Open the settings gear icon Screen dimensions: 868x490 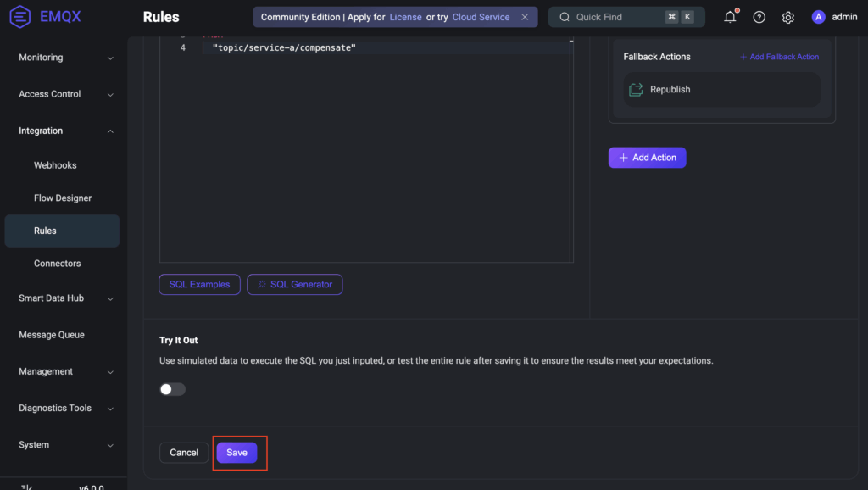788,17
